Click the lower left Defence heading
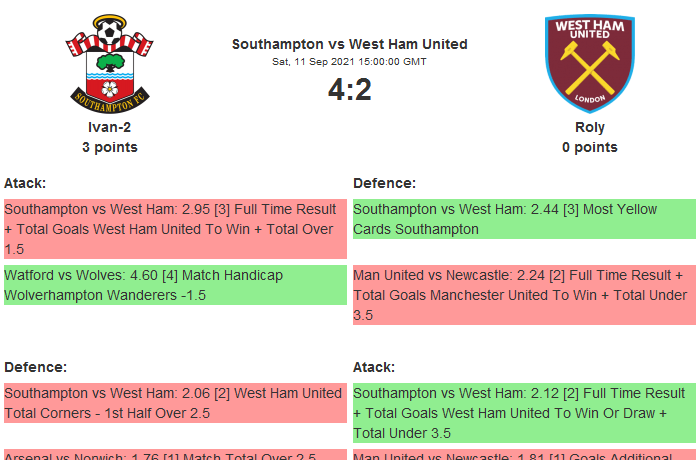The width and height of the screenshot is (700, 460). [x=35, y=367]
